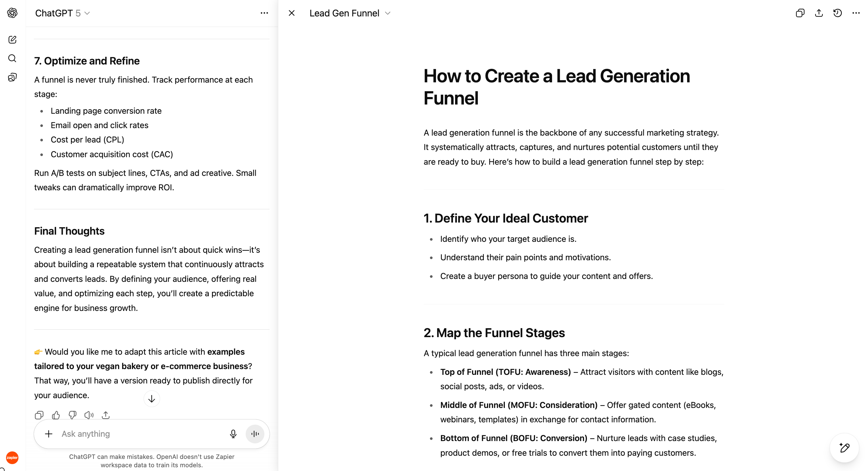Viewport: 868px width, 471px height.
Task: Give thumbs up to the response
Action: tap(56, 415)
